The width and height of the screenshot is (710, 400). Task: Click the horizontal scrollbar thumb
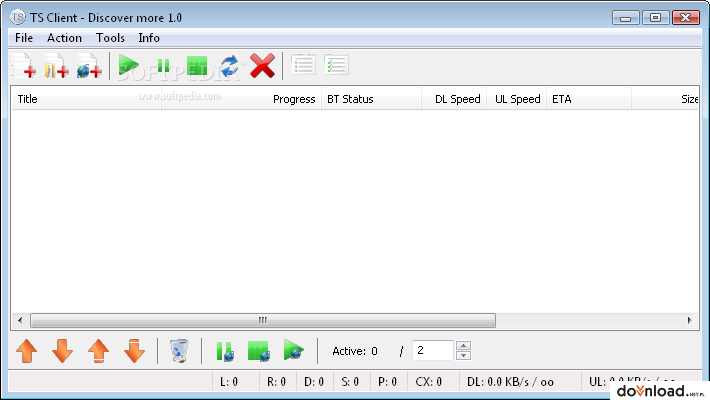pyautogui.click(x=263, y=320)
